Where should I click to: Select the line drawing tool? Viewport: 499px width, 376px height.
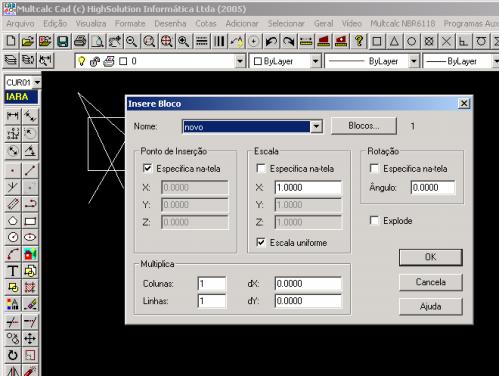tap(30, 171)
